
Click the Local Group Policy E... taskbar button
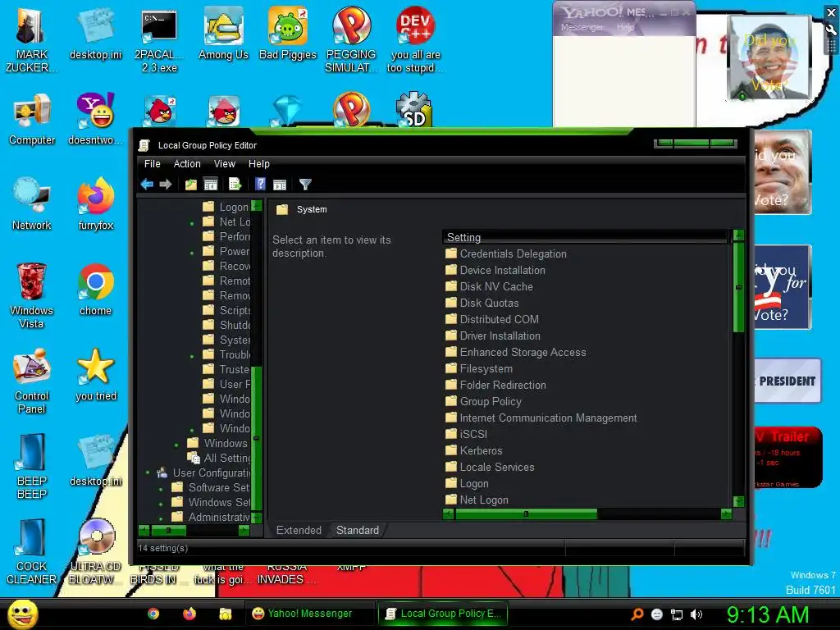[x=443, y=614]
